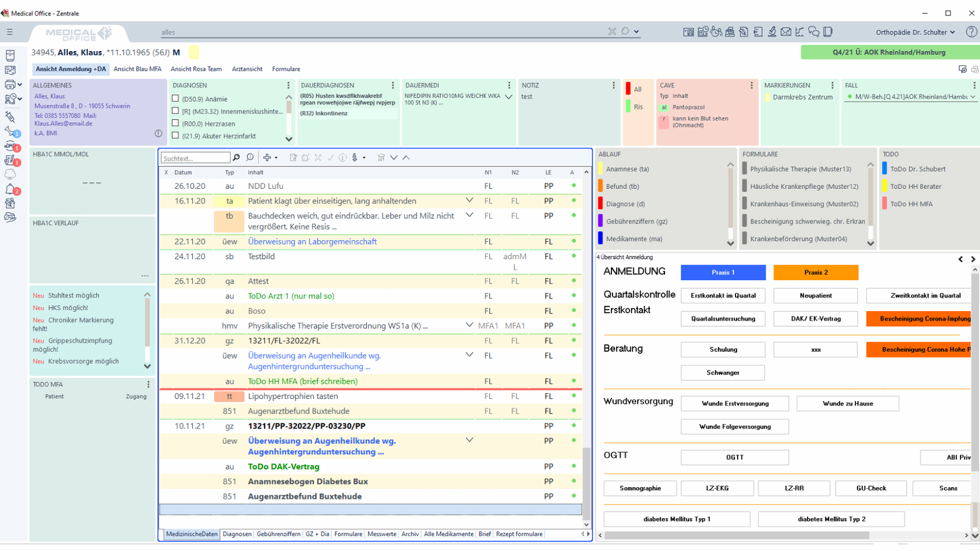The width and height of the screenshot is (980, 551).
Task: Select the Messwerte bottom tab
Action: 381,534
